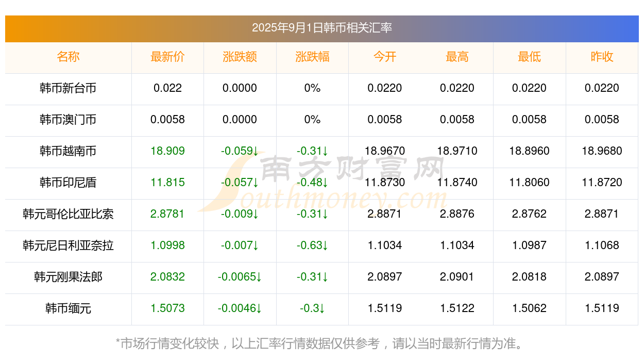Click latest price 1.0998
The image size is (644, 360).
pos(167,246)
